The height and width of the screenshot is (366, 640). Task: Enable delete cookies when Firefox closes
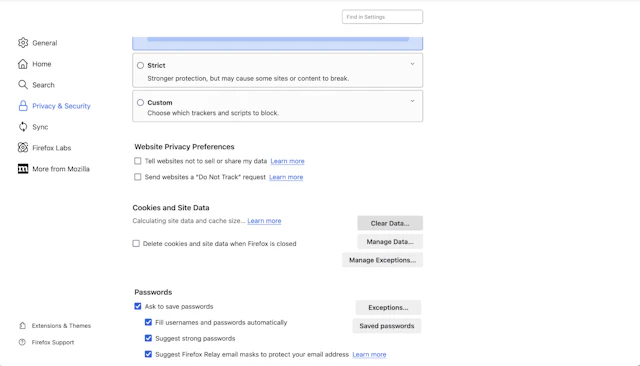click(136, 243)
